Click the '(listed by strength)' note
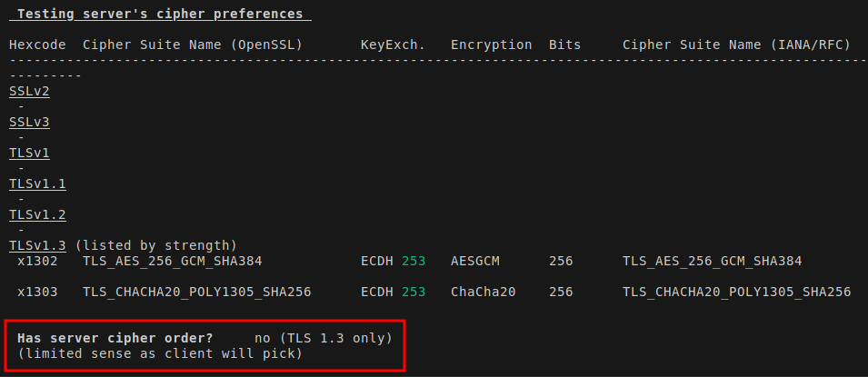This screenshot has width=868, height=377. coord(155,245)
